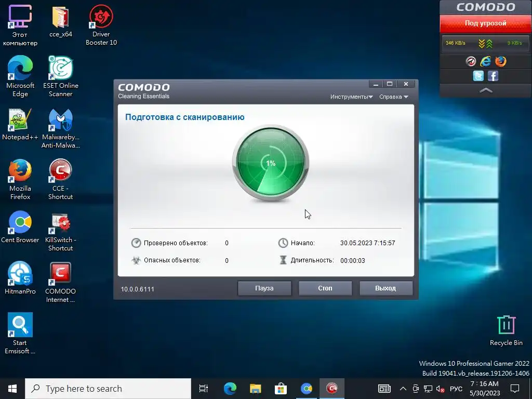Viewport: 532px width, 399px height.
Task: Select the KillSwitch - Shortcut icon
Action: tap(61, 231)
